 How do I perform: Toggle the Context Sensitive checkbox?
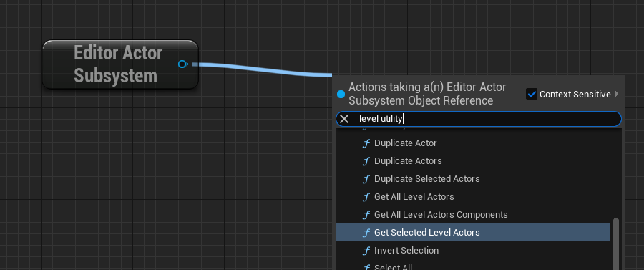[x=532, y=94]
